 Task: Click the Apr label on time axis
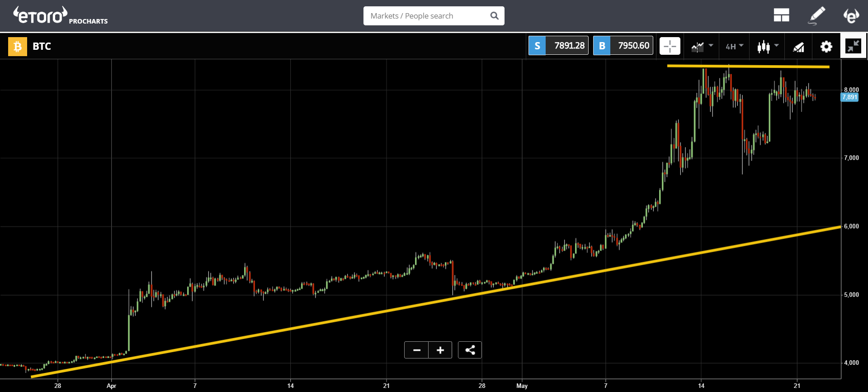[111, 386]
